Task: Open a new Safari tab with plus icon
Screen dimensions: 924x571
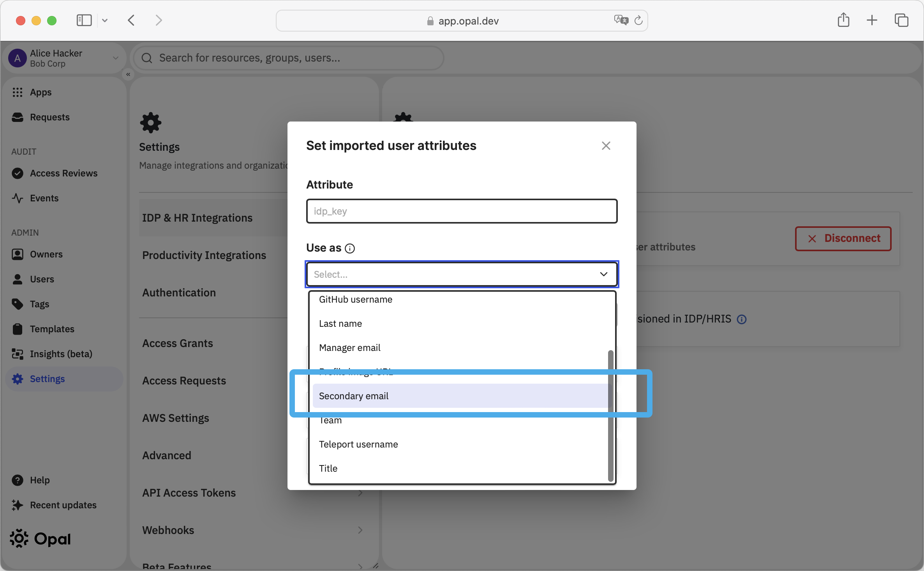Action: [x=872, y=20]
